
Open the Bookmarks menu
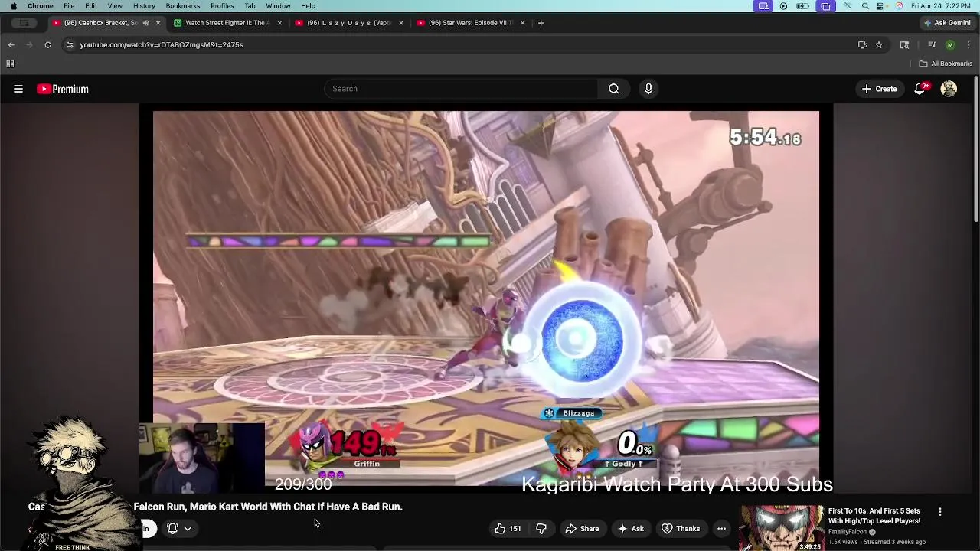pyautogui.click(x=183, y=6)
